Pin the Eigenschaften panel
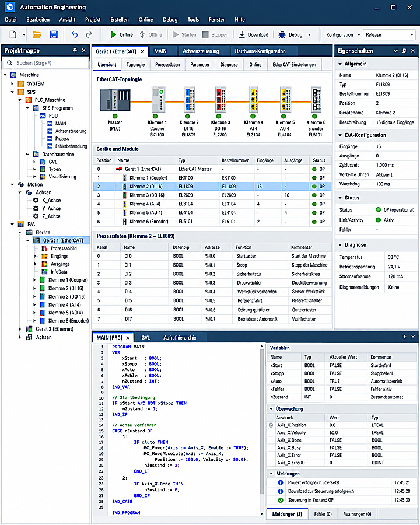This screenshot has height=525, width=420. (x=404, y=51)
